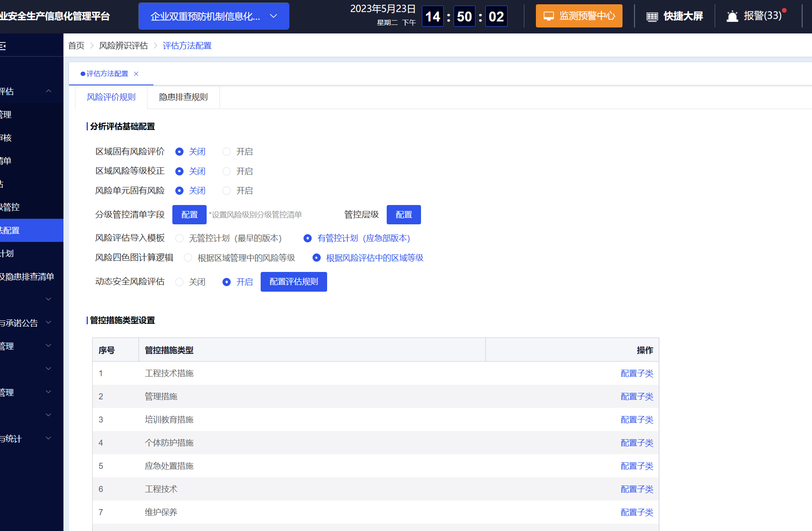
Task: Click the hour digit box 14
Action: coord(433,16)
